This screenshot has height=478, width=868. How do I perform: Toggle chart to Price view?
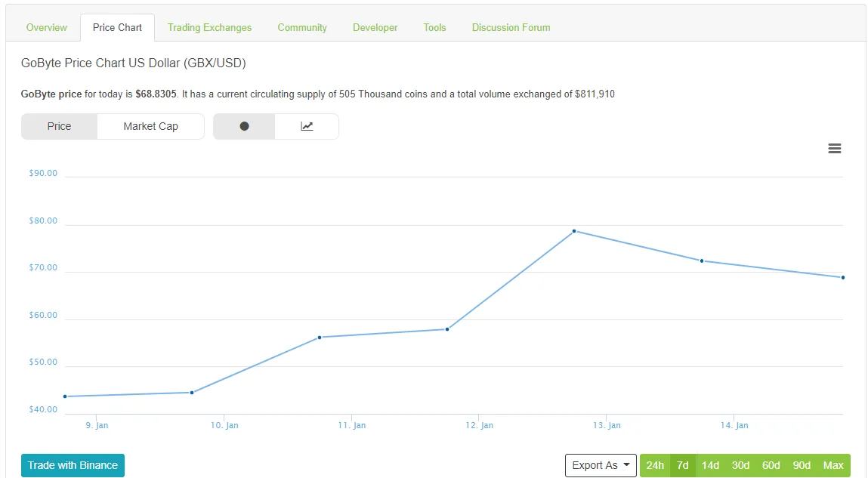pyautogui.click(x=59, y=126)
